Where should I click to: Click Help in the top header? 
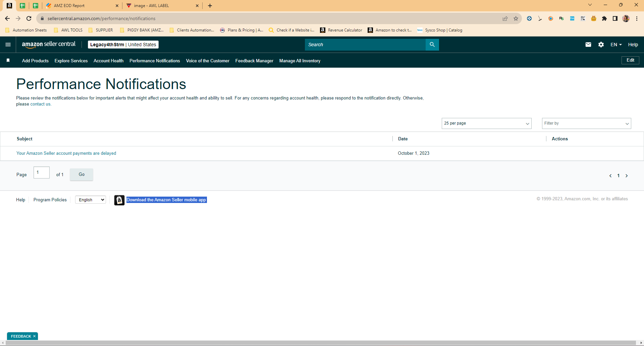tap(633, 45)
